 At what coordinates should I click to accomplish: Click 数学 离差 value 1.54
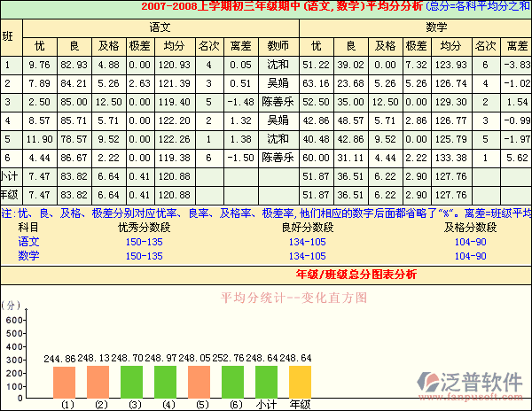(517, 102)
